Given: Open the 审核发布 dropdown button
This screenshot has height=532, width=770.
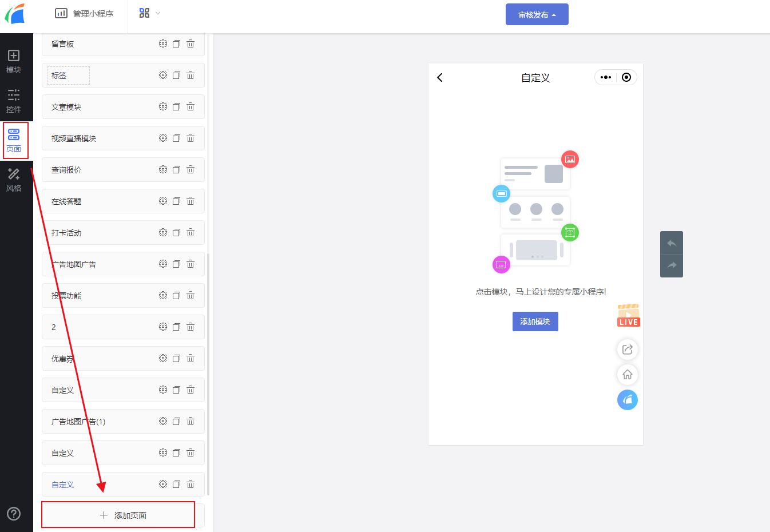Looking at the screenshot, I should pyautogui.click(x=537, y=14).
